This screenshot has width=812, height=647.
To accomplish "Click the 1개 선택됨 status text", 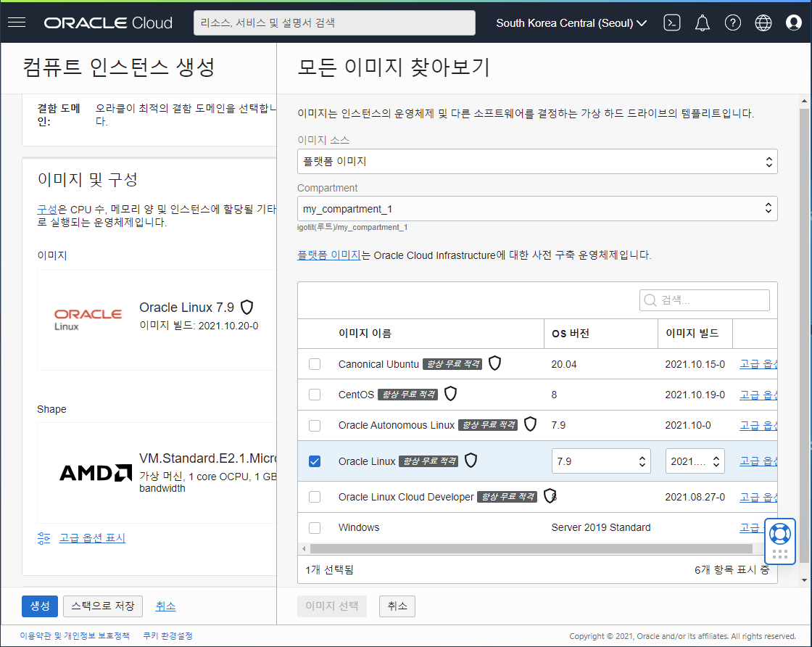I will point(329,570).
